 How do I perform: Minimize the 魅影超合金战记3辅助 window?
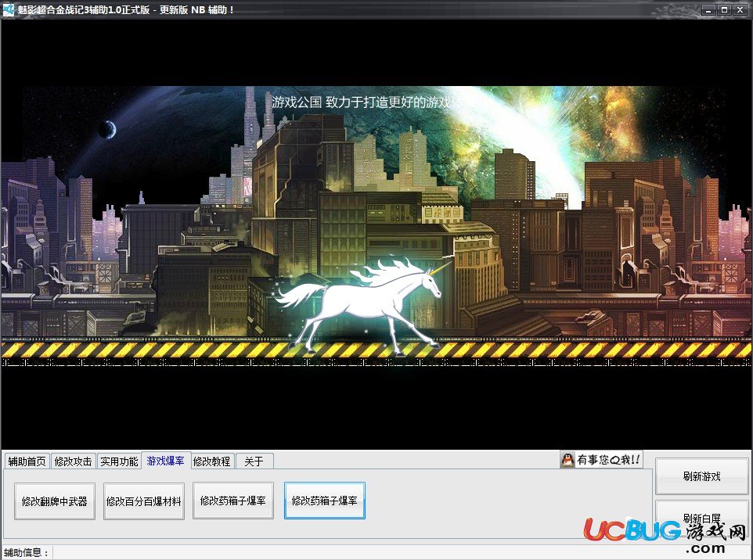(709, 9)
